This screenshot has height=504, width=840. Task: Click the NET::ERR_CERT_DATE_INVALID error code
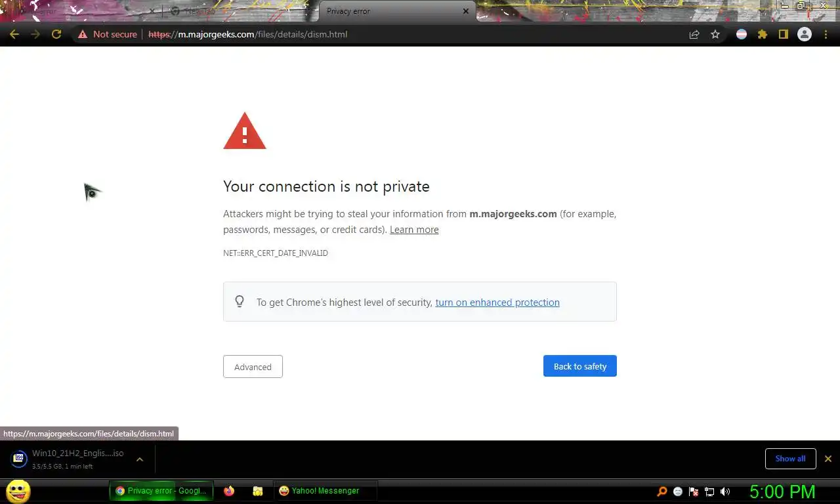276,253
